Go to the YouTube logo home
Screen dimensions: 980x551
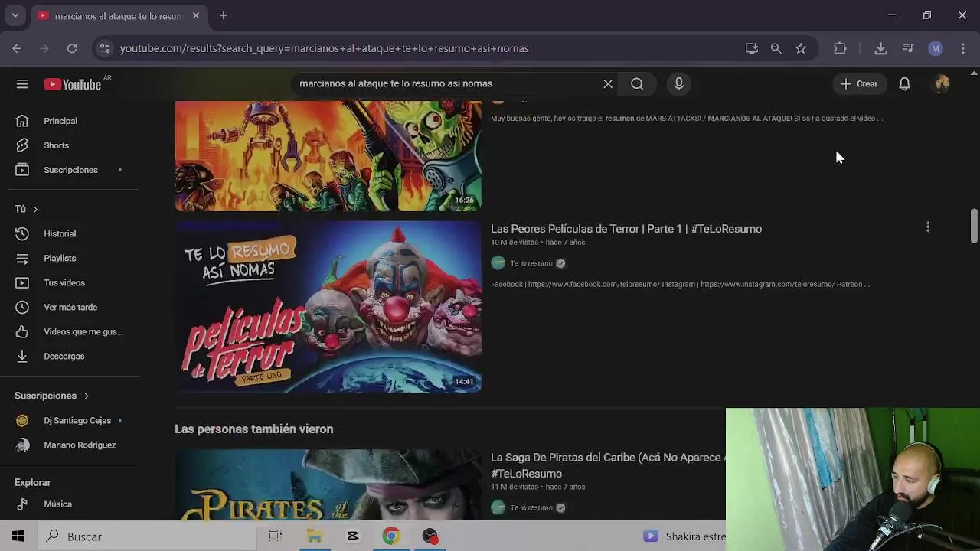click(73, 84)
